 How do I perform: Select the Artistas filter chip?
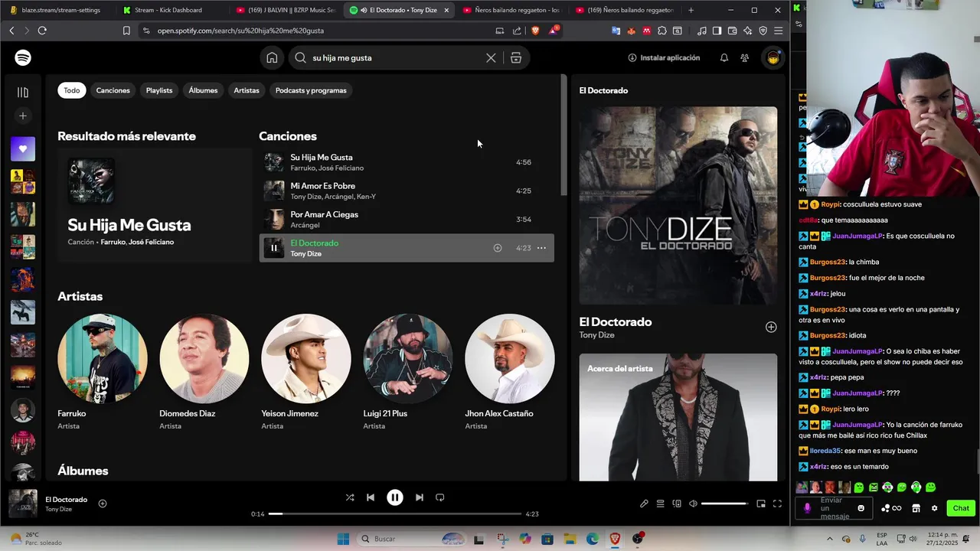(x=247, y=90)
